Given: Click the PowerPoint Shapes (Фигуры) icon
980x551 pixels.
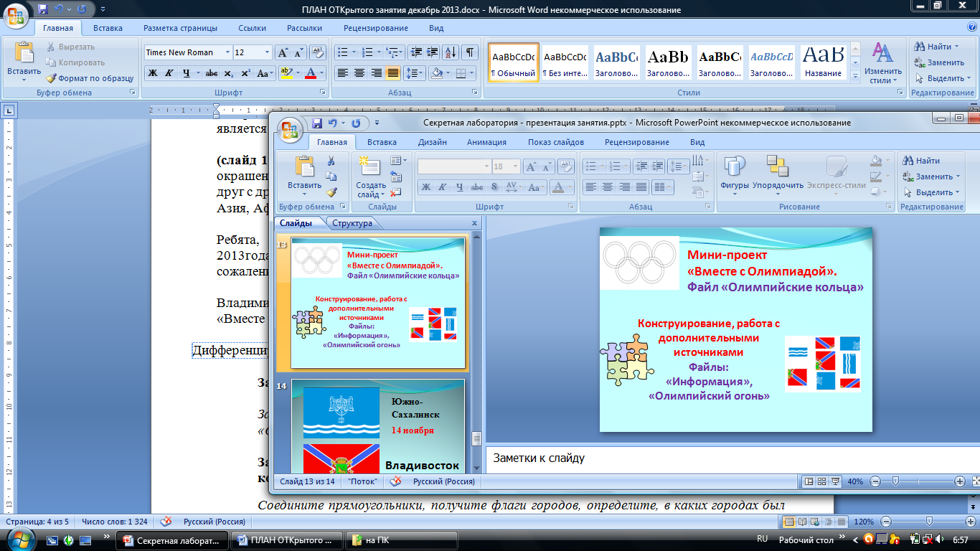Looking at the screenshot, I should tap(735, 174).
